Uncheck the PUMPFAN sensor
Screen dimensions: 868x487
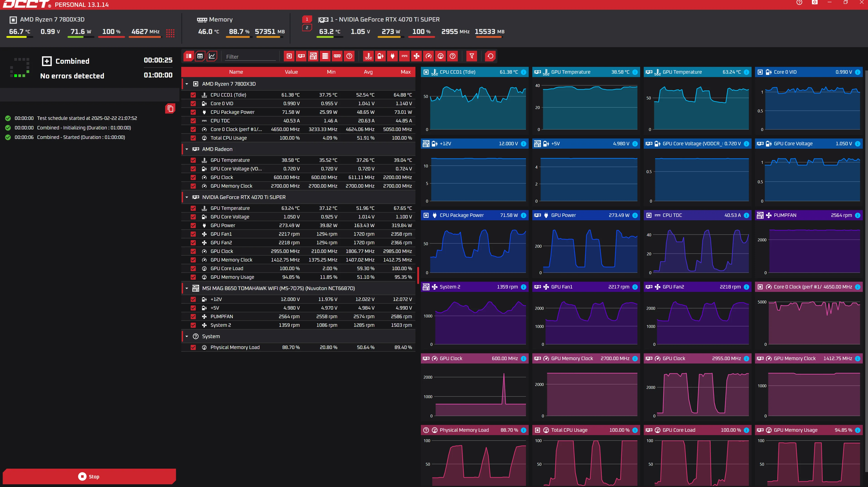[193, 316]
